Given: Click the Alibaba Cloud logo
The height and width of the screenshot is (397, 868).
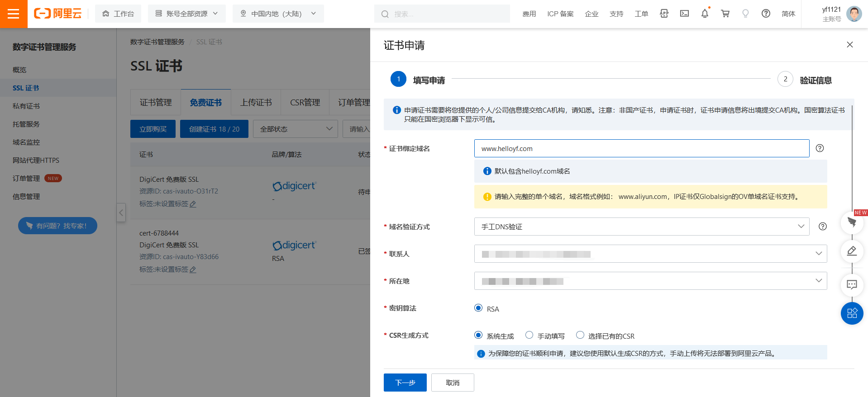Looking at the screenshot, I should (58, 14).
